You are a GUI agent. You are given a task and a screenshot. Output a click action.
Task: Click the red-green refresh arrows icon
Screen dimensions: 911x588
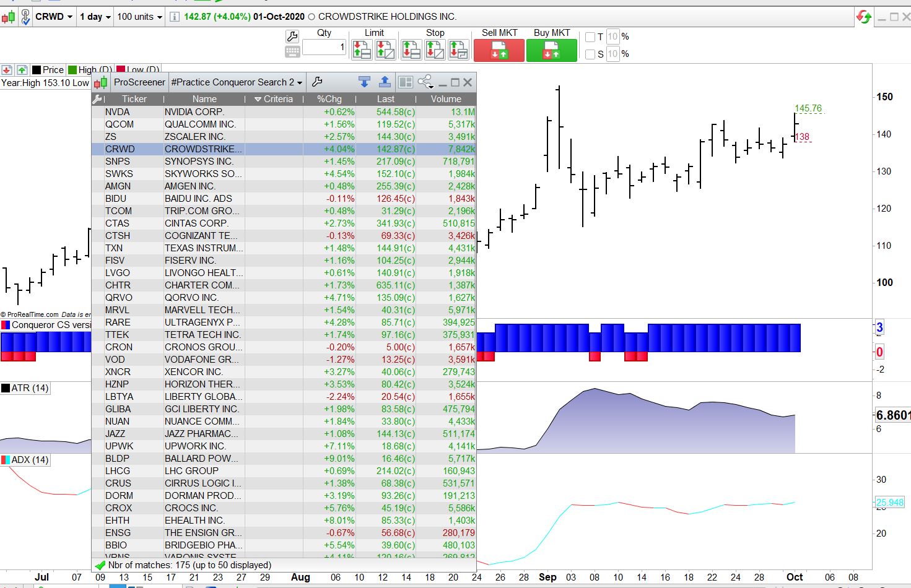pyautogui.click(x=863, y=17)
